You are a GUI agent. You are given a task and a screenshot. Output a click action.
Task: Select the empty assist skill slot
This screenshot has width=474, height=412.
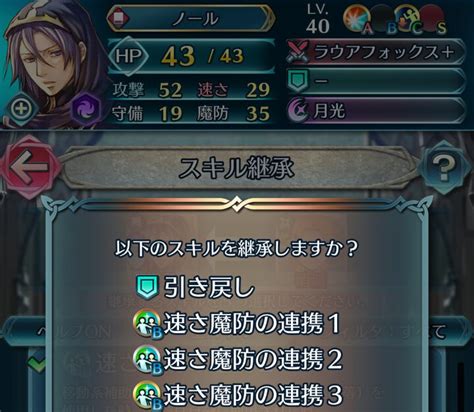(376, 81)
